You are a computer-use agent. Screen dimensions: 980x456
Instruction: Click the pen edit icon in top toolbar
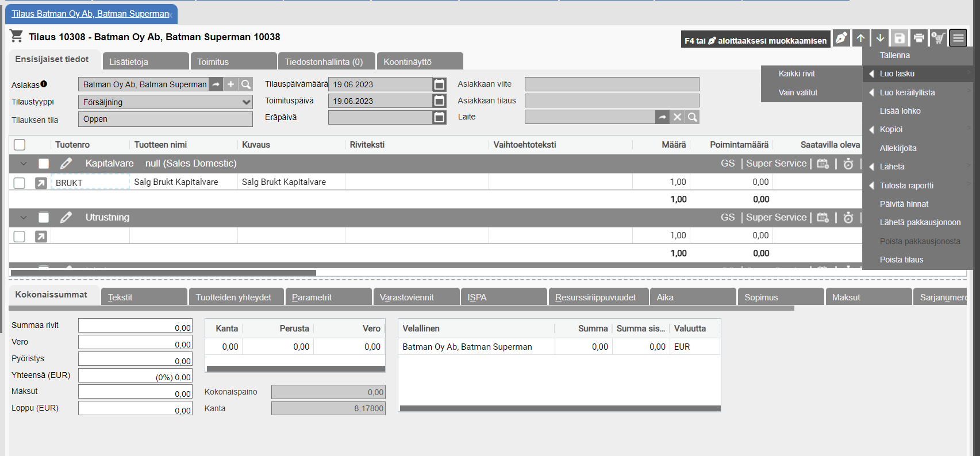[841, 38]
